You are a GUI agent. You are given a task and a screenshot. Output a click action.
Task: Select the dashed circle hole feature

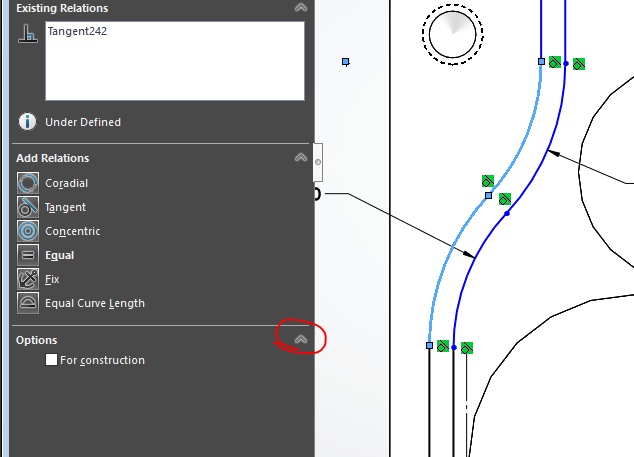(x=452, y=34)
